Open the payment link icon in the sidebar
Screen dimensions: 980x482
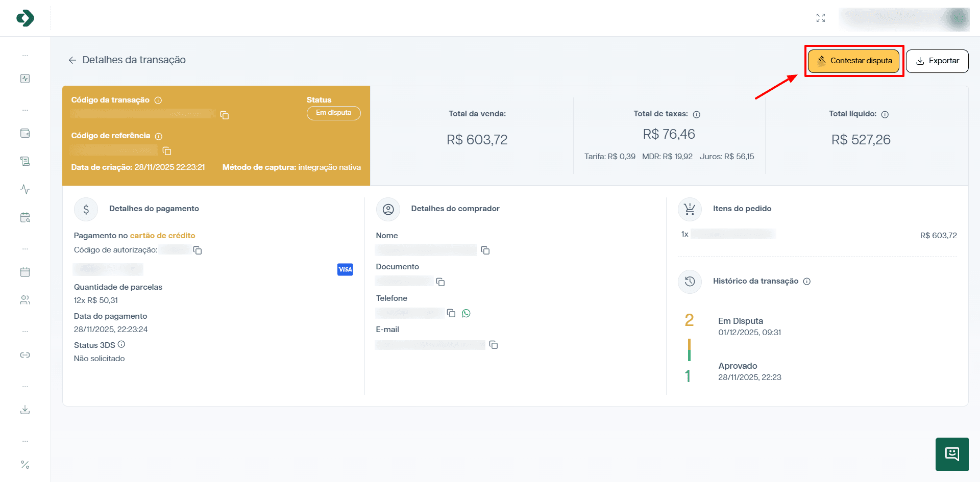coord(24,355)
